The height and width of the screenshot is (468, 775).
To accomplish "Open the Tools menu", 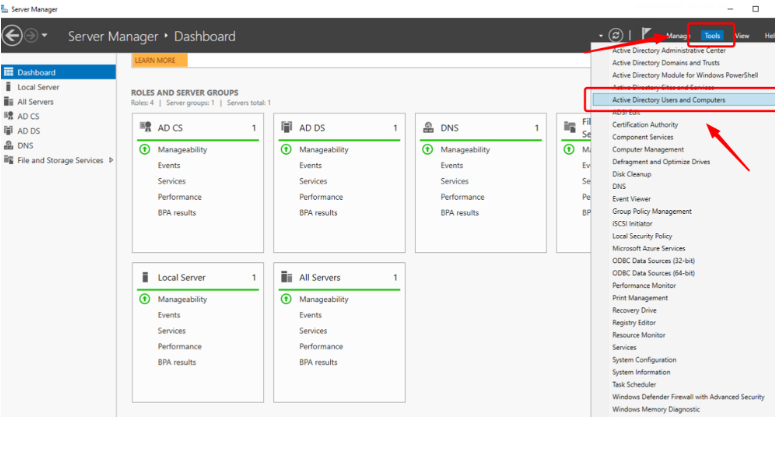I will tap(712, 35).
